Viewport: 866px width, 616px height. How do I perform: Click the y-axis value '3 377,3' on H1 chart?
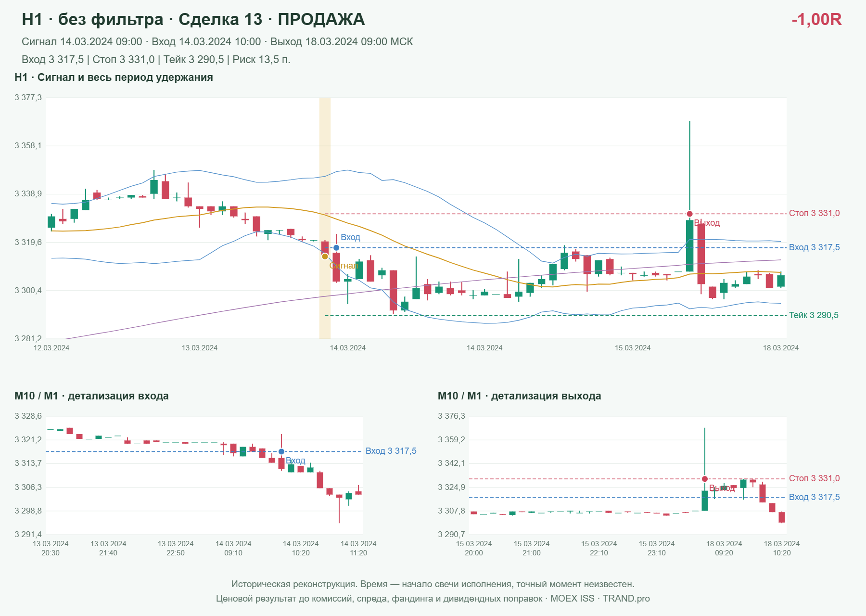(28, 98)
